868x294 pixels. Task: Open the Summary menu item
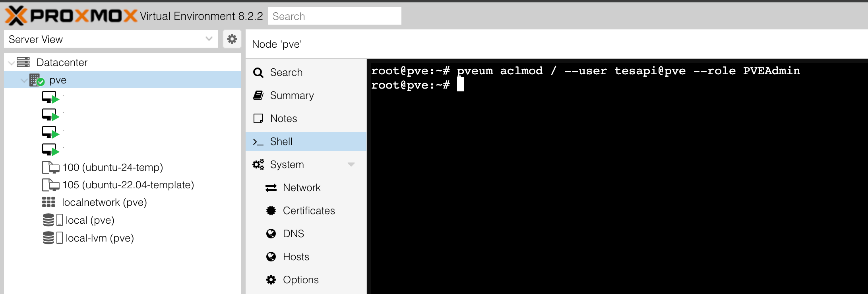[292, 95]
